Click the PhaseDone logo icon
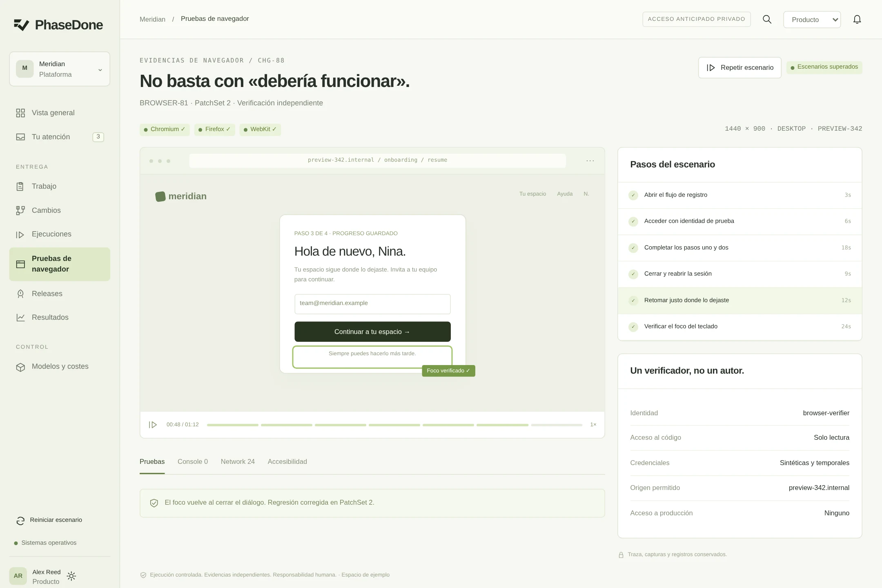Viewport: 882px width, 588px height. pyautogui.click(x=22, y=25)
